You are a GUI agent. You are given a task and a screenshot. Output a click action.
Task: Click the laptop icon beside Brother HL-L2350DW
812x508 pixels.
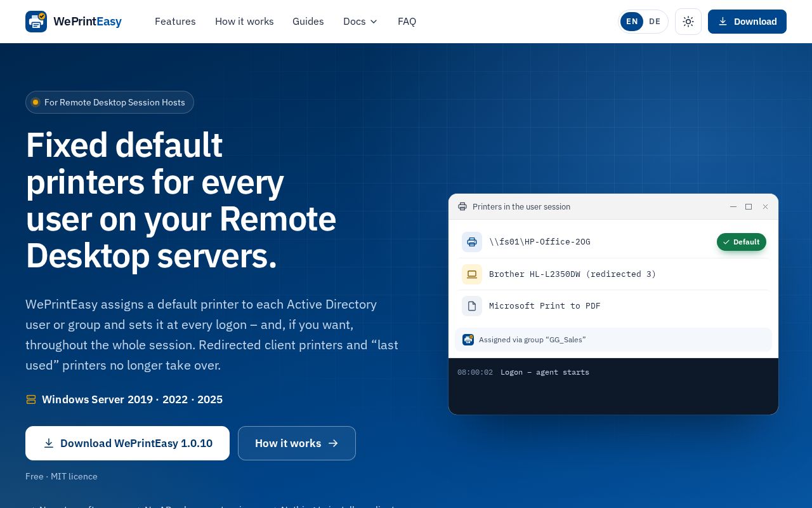(472, 274)
